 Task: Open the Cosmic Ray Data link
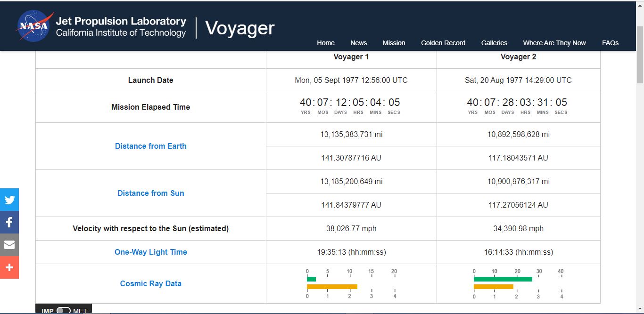[x=151, y=283]
